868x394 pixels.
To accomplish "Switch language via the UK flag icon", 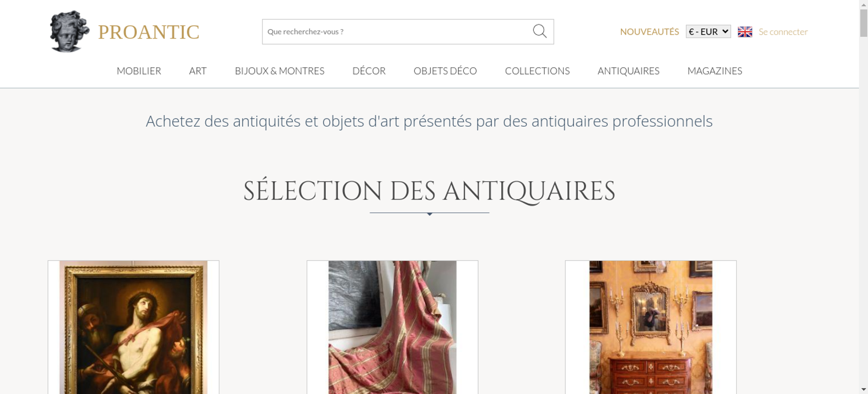I will (x=745, y=32).
